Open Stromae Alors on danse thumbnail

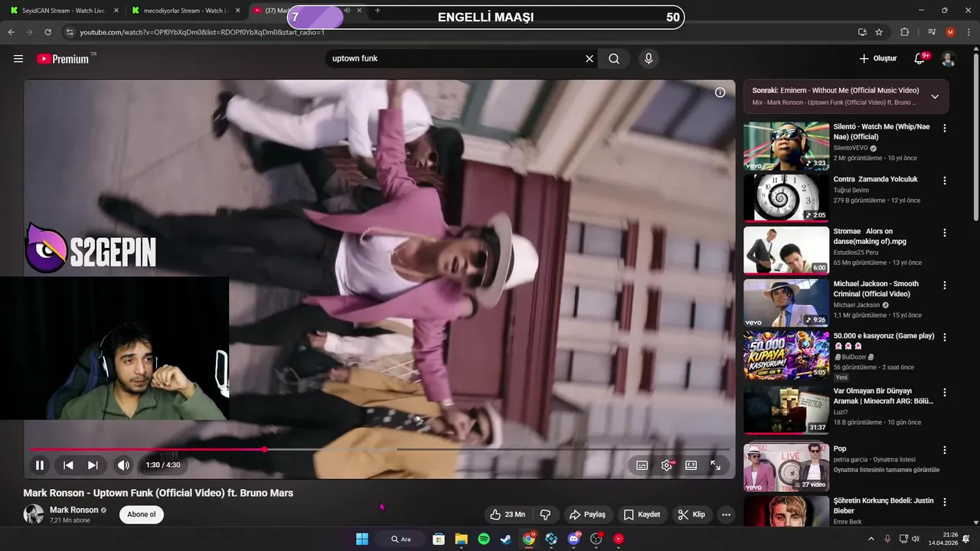pyautogui.click(x=786, y=250)
